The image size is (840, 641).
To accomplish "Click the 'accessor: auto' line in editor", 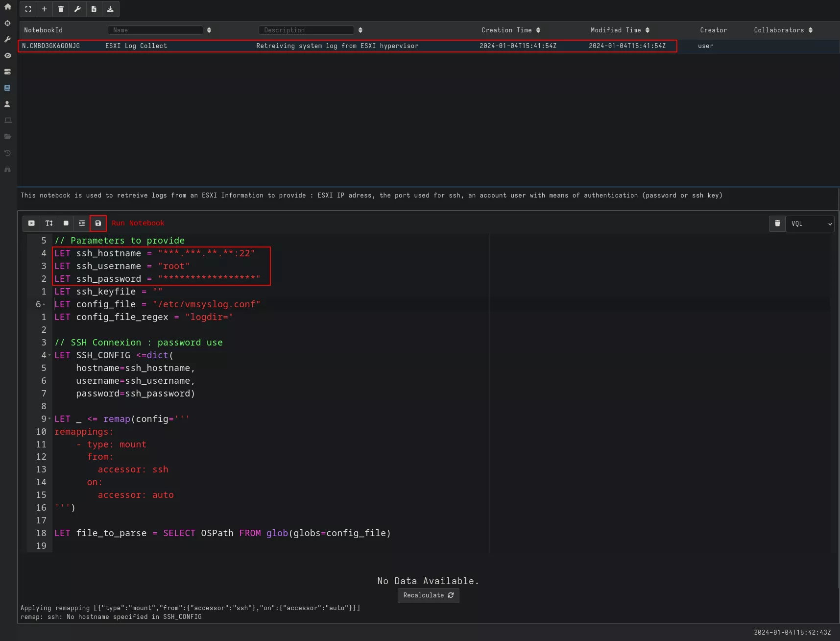I will coord(136,495).
